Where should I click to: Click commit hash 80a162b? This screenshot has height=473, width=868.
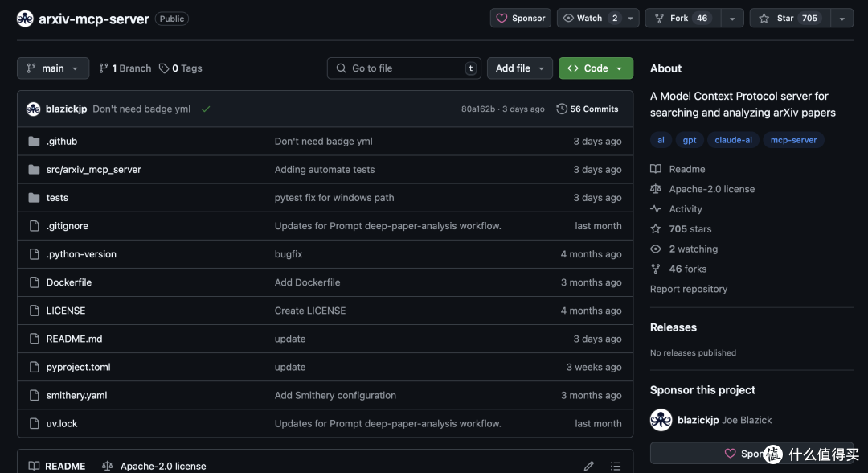(478, 109)
